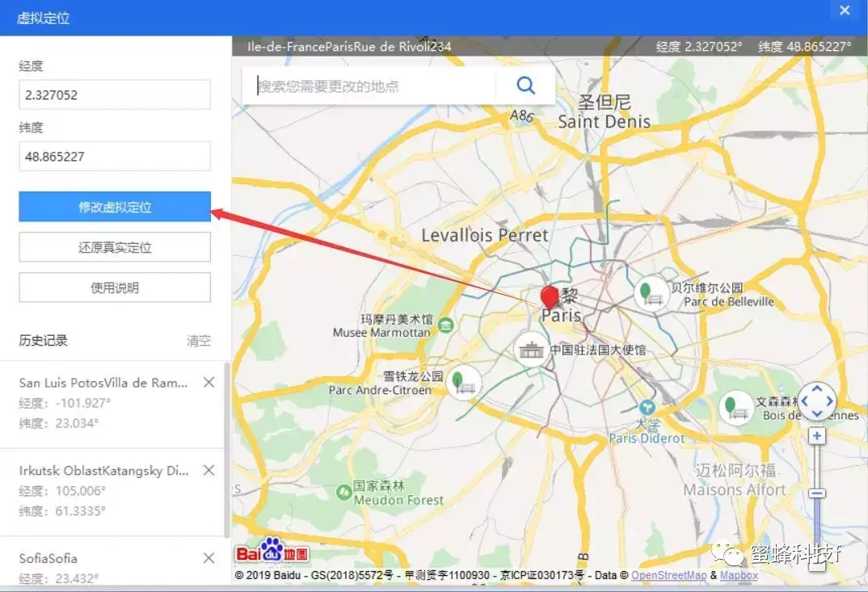Click the Chinese Embassy landmark icon
Screen dimensions: 868x592
pyautogui.click(x=532, y=350)
